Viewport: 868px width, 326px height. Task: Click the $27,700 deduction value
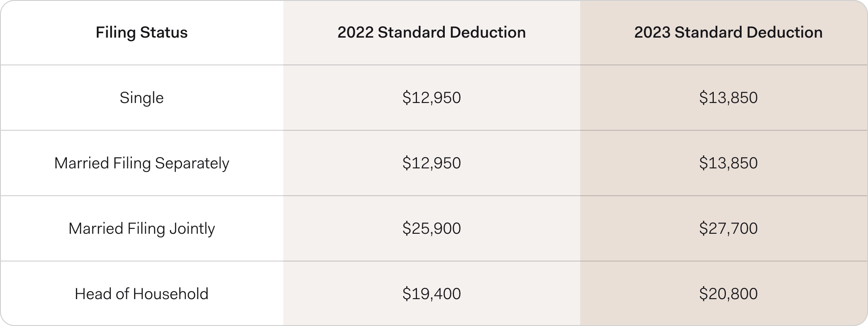(x=728, y=228)
